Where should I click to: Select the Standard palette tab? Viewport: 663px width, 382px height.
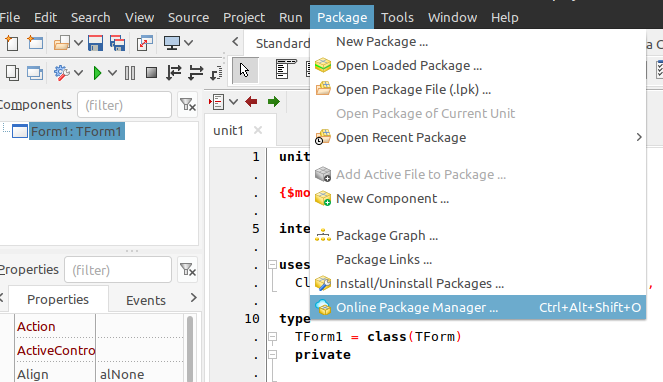point(282,43)
